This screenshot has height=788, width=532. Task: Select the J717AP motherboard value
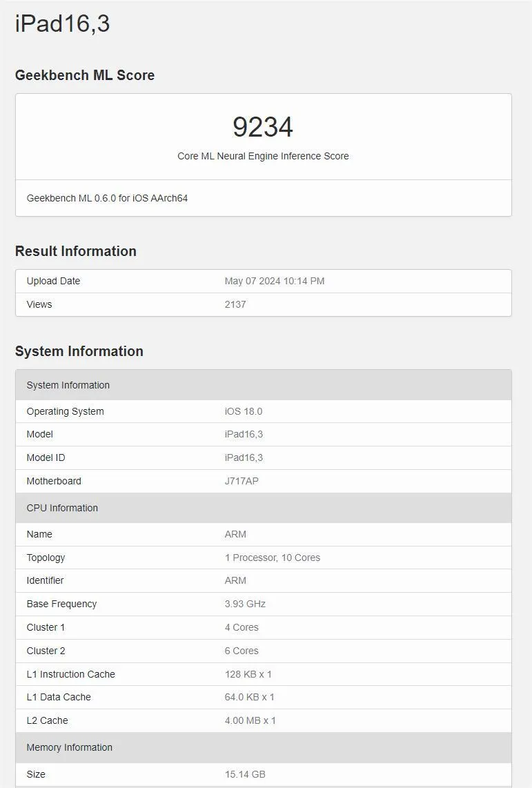click(x=242, y=481)
